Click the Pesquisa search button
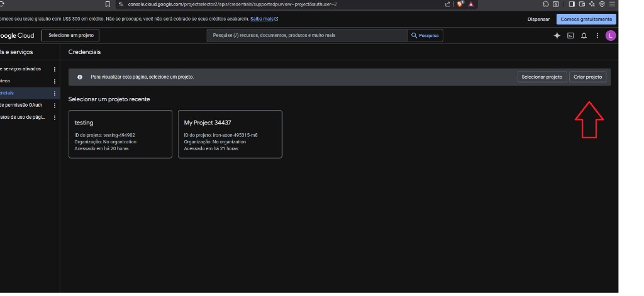Screen dimensions: 644x296 click(x=425, y=36)
